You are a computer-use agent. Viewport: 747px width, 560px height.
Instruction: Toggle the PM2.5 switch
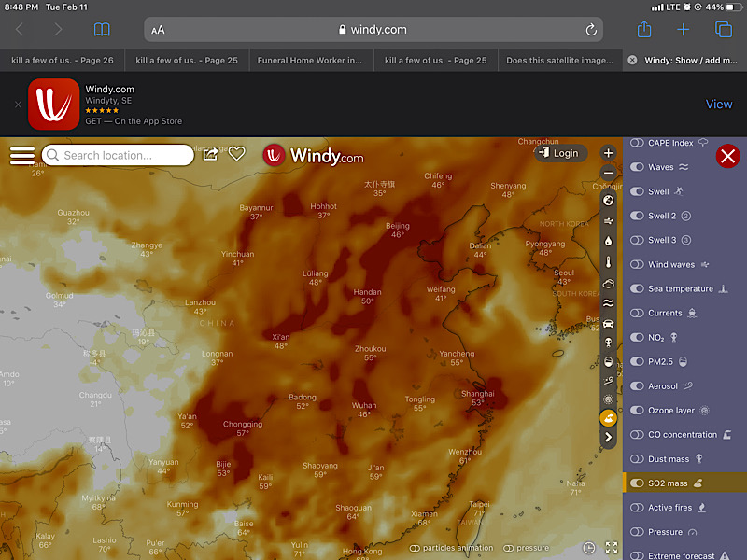[637, 361]
